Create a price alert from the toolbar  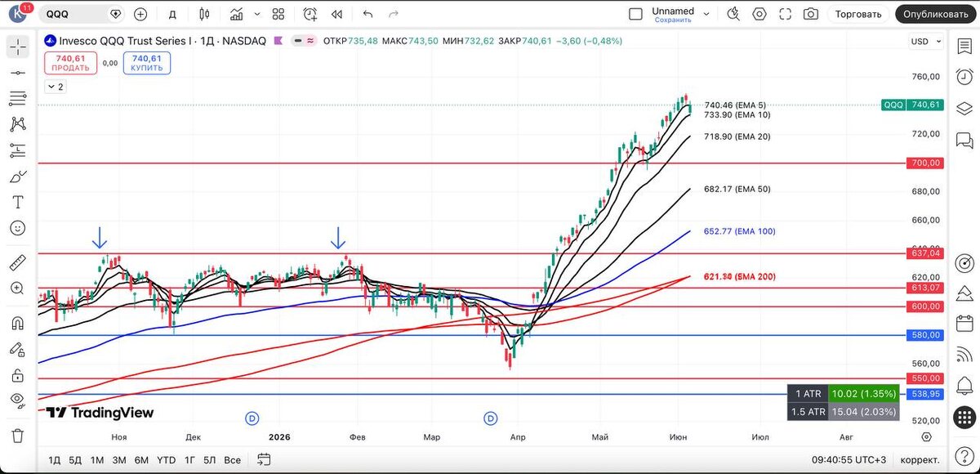pos(310,14)
